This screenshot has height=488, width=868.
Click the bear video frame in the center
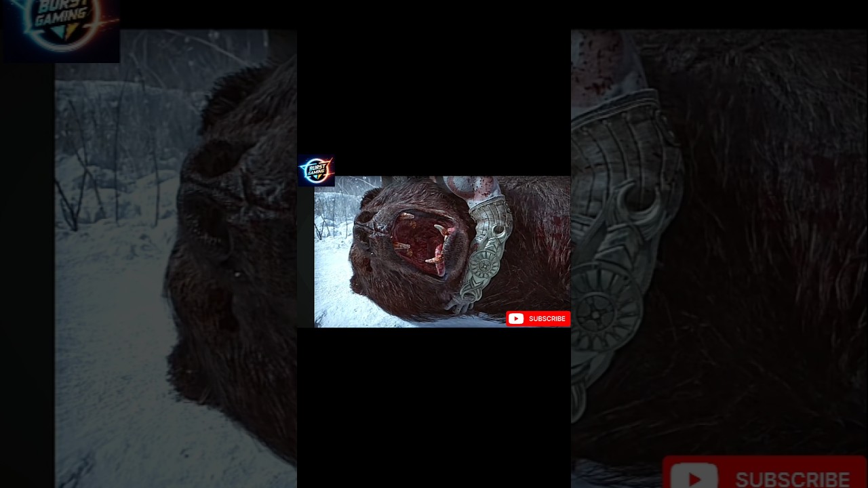[x=442, y=251]
